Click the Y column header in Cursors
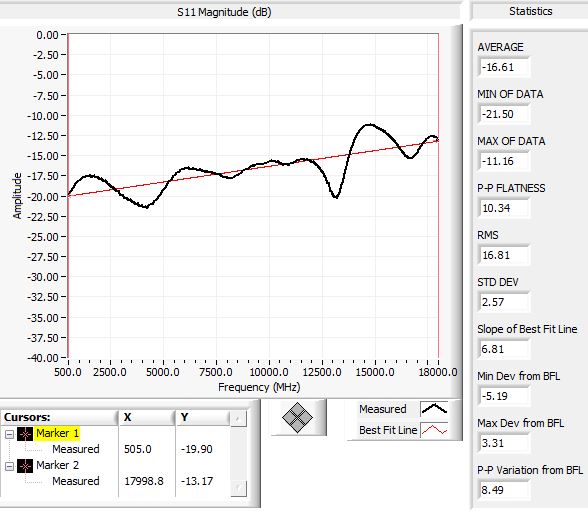588x511 pixels. coord(202,417)
